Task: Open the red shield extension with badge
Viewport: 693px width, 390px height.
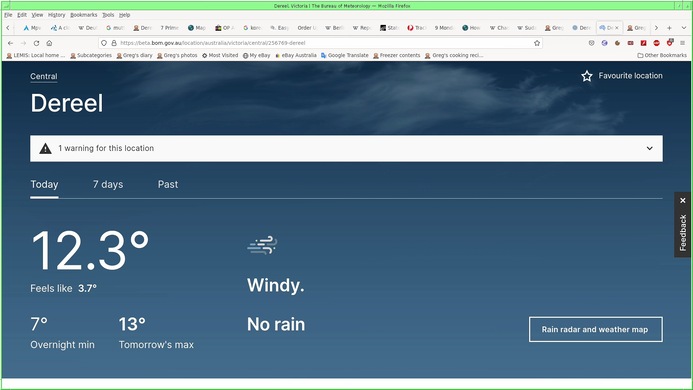Action: pyautogui.click(x=670, y=42)
